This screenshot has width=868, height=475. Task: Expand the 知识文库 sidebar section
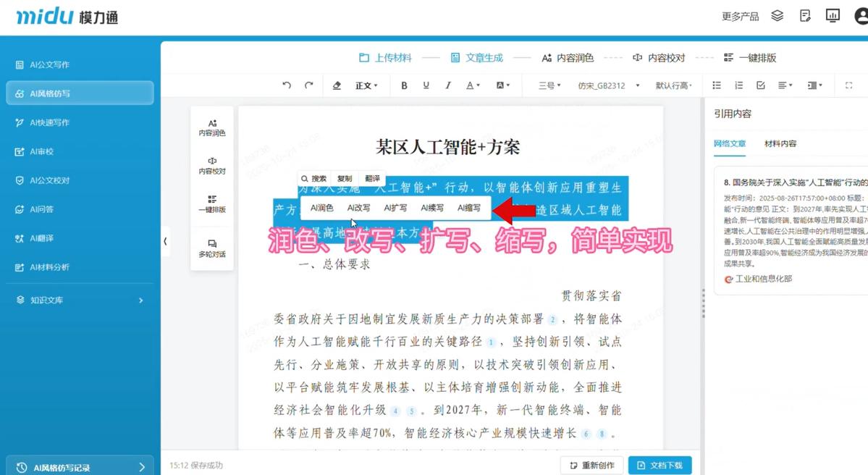[x=80, y=300]
